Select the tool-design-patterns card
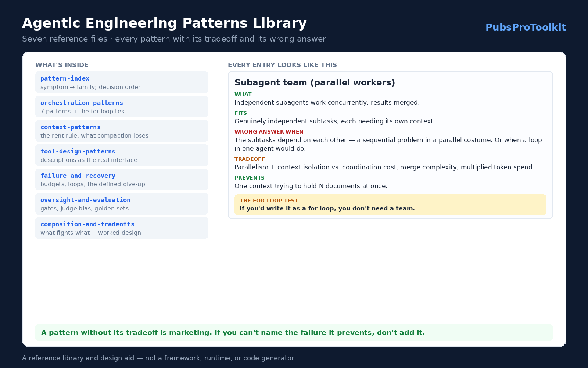The width and height of the screenshot is (588, 368). point(122,155)
